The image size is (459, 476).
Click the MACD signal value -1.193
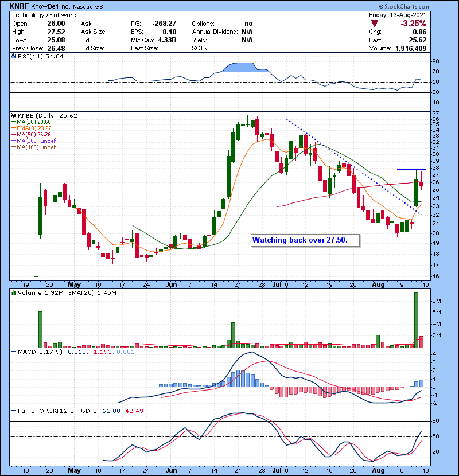pyautogui.click(x=102, y=352)
